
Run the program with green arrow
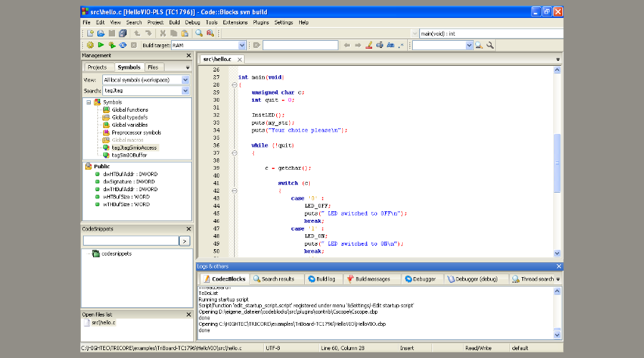pyautogui.click(x=101, y=45)
